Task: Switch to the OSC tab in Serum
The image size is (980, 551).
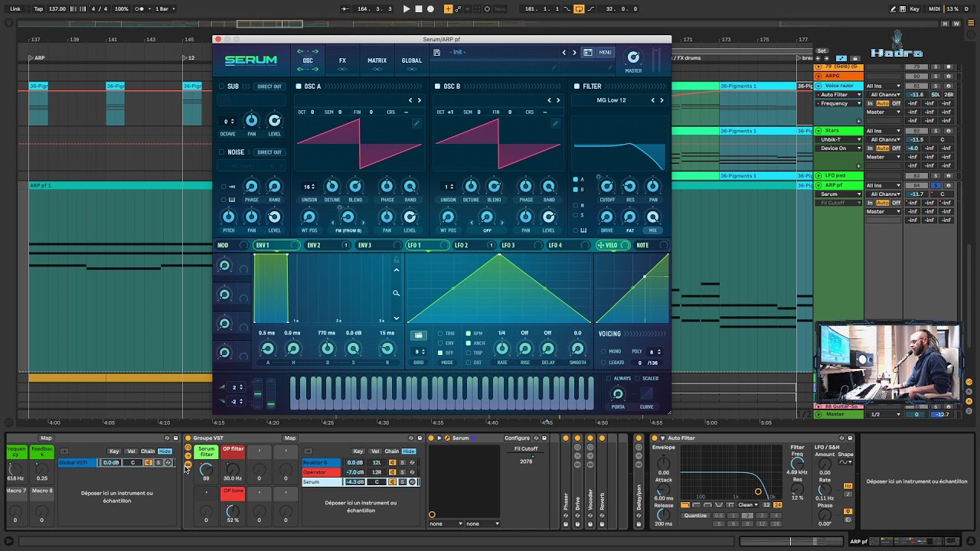Action: [x=308, y=60]
